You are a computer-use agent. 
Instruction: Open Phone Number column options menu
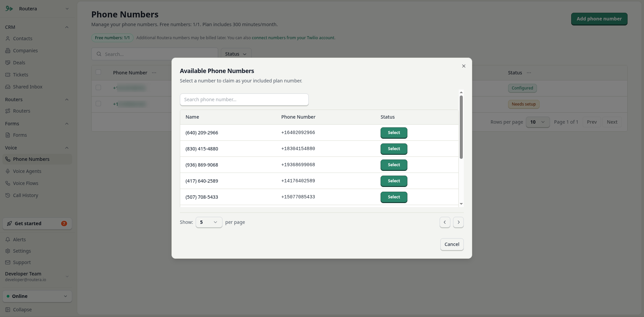pos(154,73)
